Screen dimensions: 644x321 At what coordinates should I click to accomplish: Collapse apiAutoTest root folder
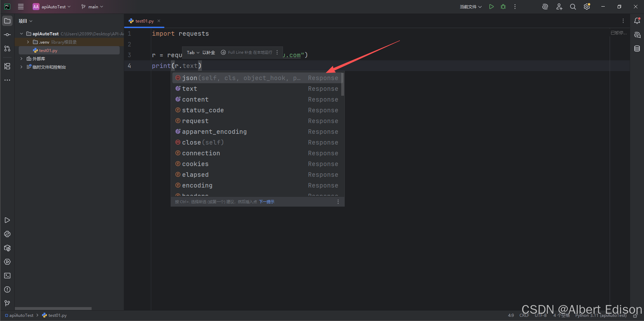[22, 34]
